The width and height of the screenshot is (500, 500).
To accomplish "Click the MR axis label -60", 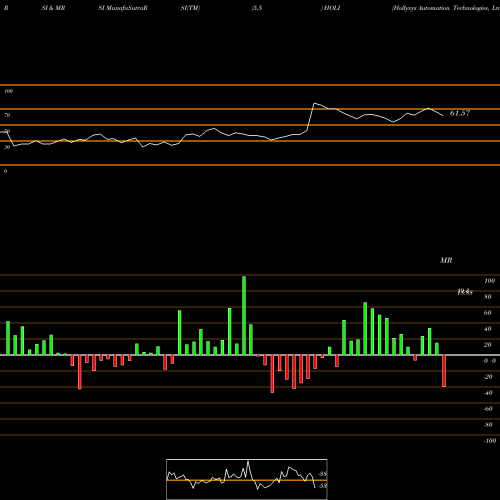I will point(488,409).
